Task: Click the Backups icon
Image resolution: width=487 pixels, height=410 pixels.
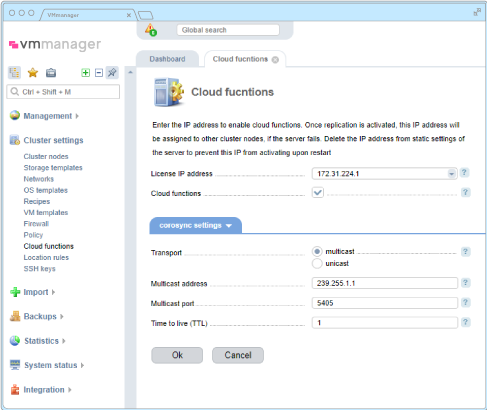Action: click(15, 316)
